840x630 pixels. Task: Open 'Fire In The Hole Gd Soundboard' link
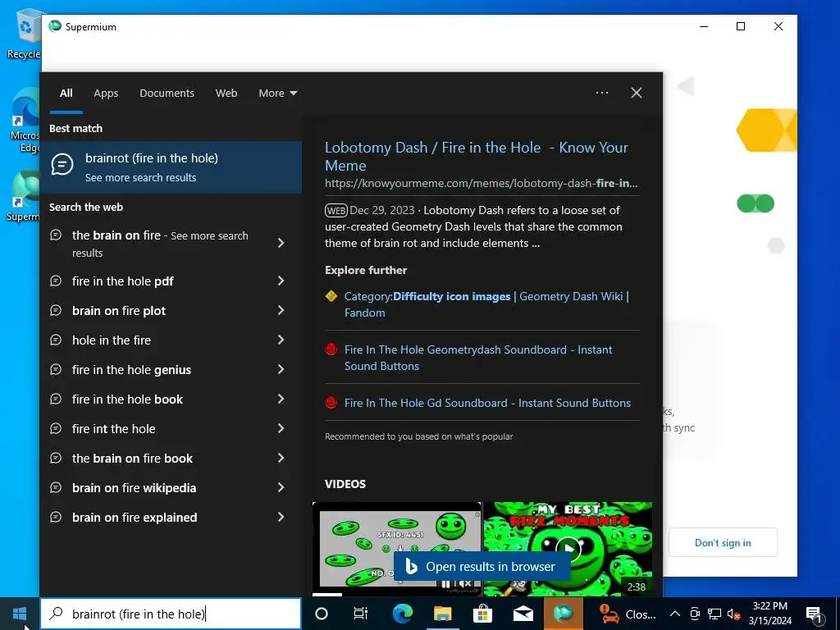pos(487,403)
